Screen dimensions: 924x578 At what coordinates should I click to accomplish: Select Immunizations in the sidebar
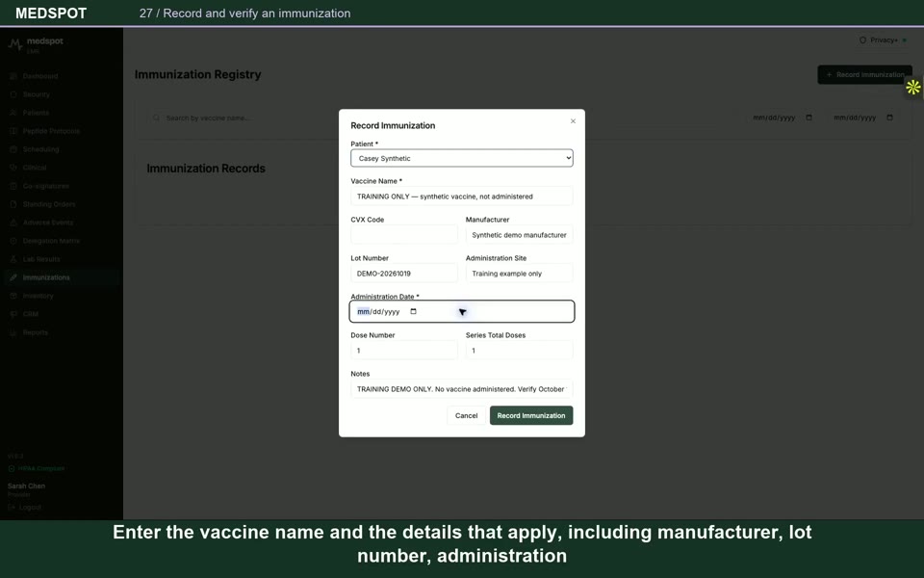pos(62,277)
